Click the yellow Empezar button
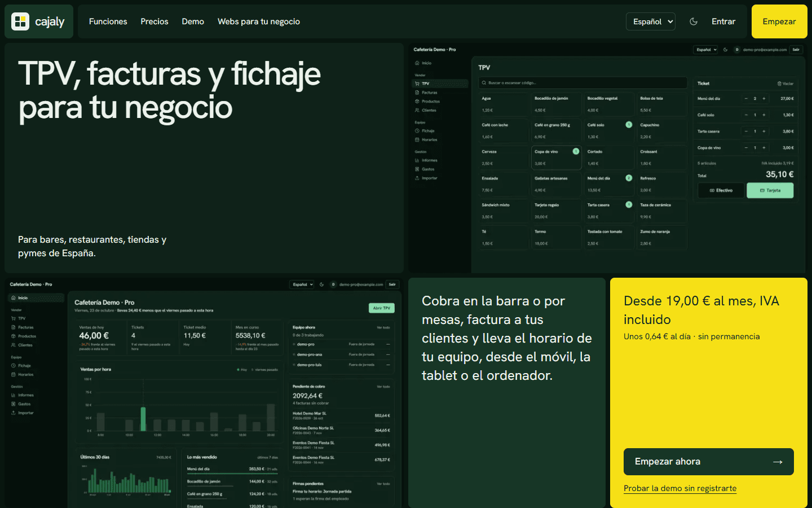This screenshot has width=812, height=508. click(x=779, y=21)
